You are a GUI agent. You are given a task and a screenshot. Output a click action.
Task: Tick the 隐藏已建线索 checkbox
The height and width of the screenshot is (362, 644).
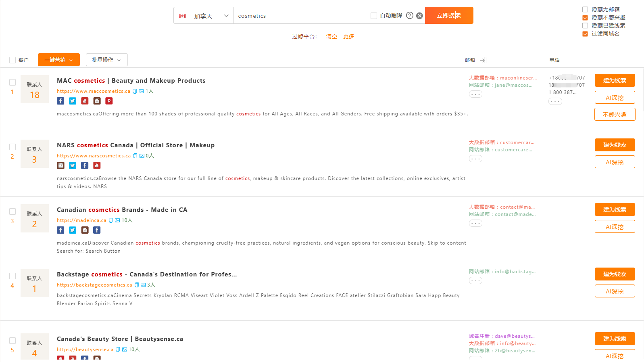point(585,25)
